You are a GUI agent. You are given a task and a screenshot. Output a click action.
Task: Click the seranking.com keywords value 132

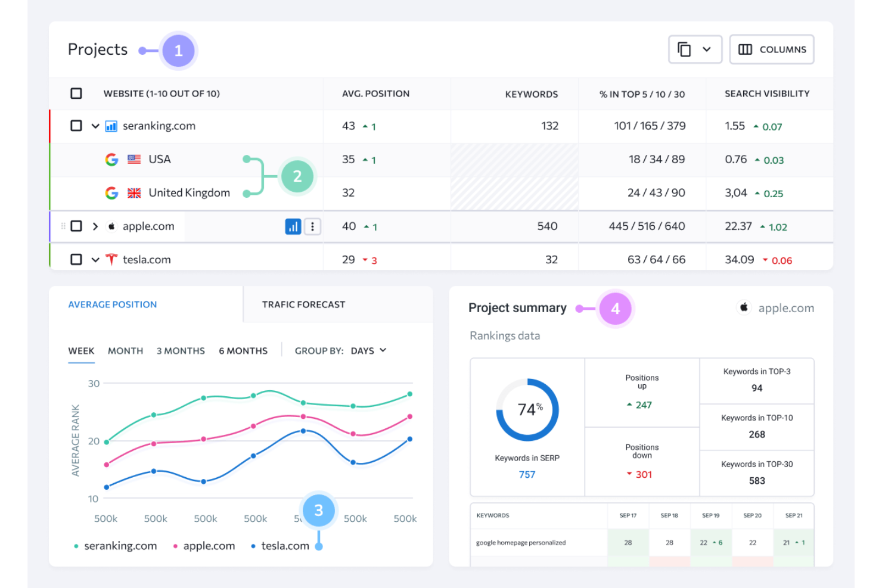point(549,126)
